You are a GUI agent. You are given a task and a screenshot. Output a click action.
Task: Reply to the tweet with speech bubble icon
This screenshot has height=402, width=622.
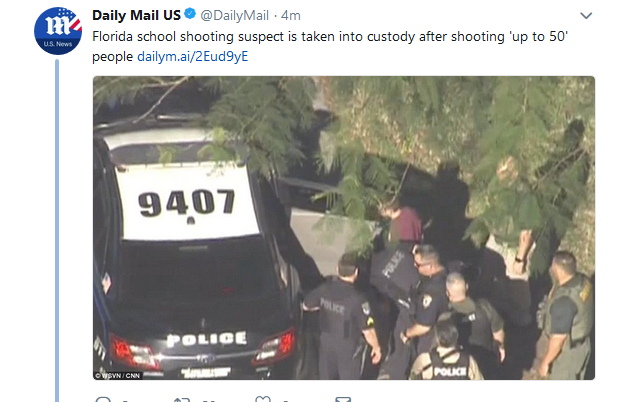(103, 399)
